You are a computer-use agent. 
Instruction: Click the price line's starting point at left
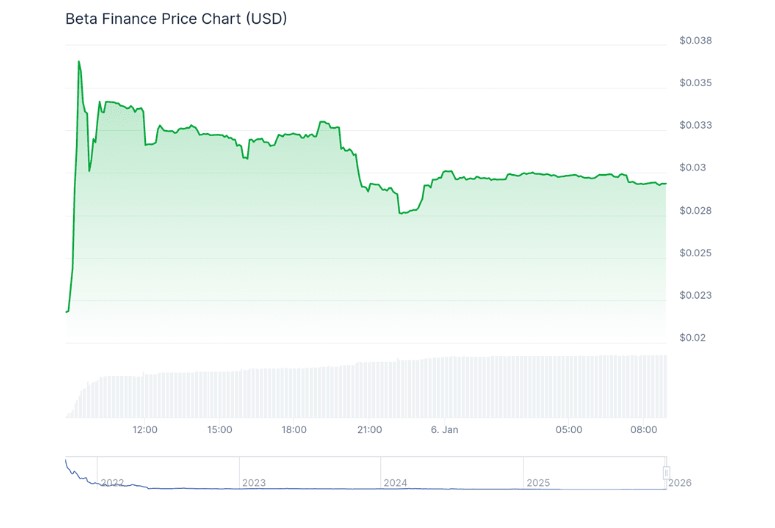(x=66, y=312)
